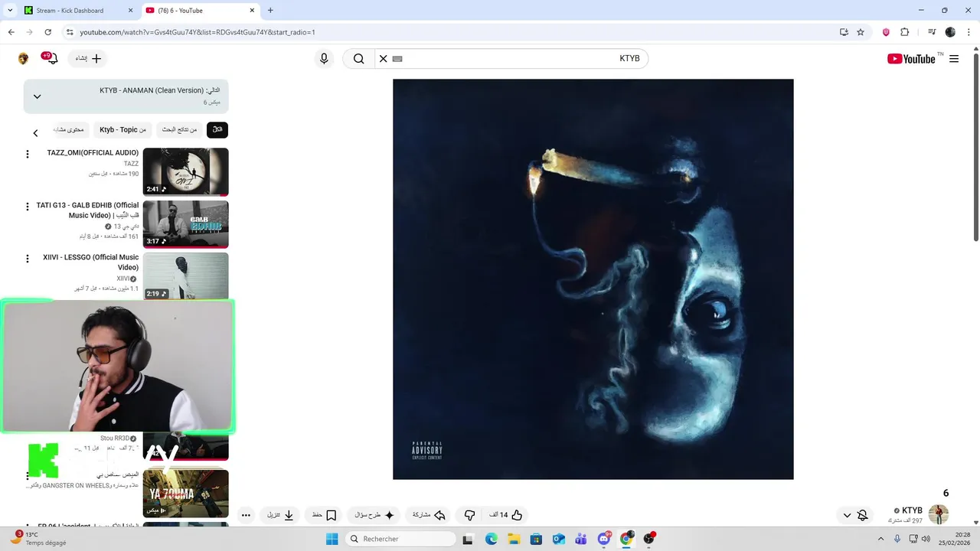The width and height of the screenshot is (980, 551).
Task: Reload the current page
Action: pyautogui.click(x=47, y=32)
